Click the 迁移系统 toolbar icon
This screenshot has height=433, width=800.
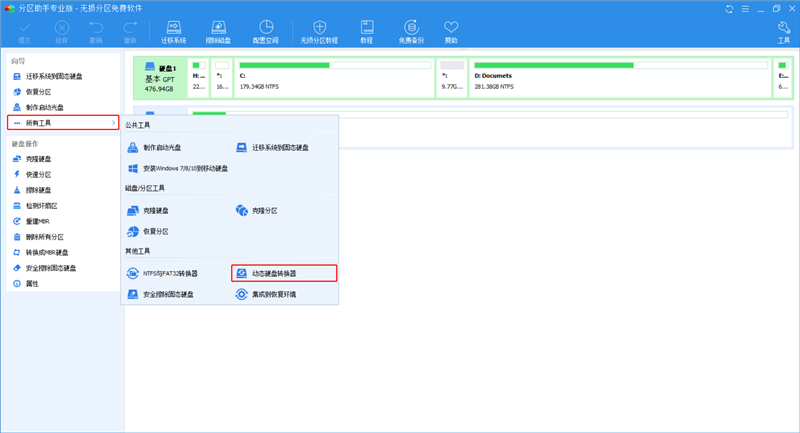(173, 32)
